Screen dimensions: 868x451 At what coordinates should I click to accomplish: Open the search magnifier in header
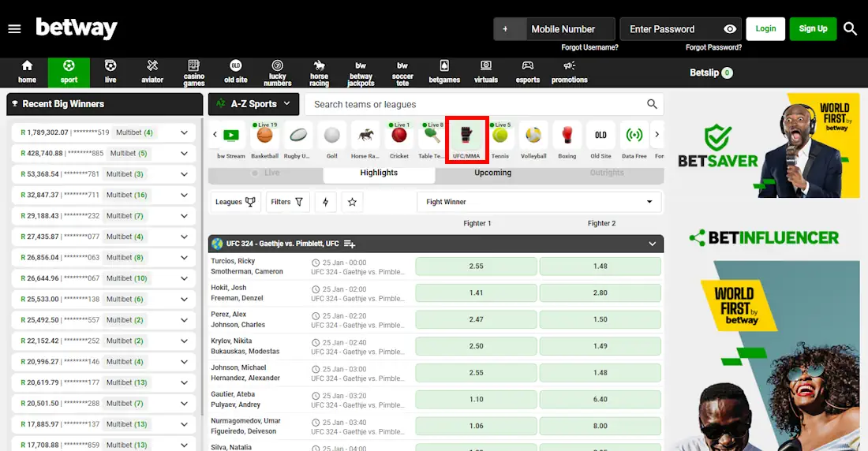[851, 28]
